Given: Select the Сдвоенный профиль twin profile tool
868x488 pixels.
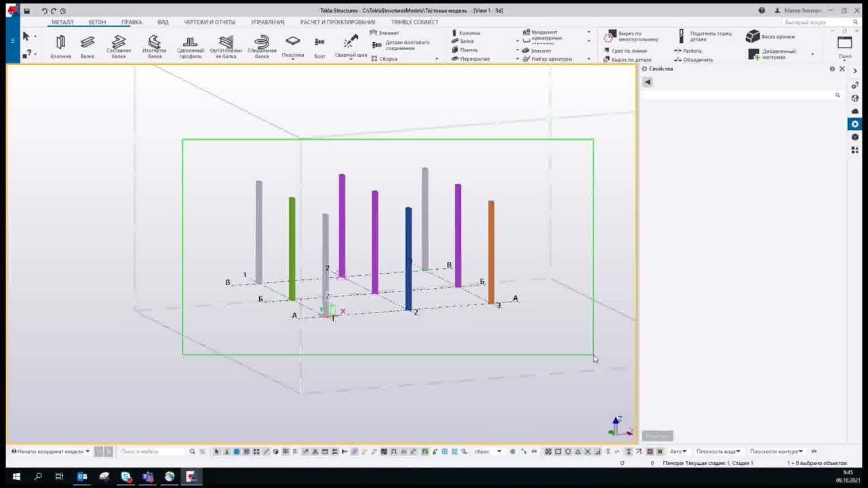Looking at the screenshot, I should pyautogui.click(x=191, y=47).
